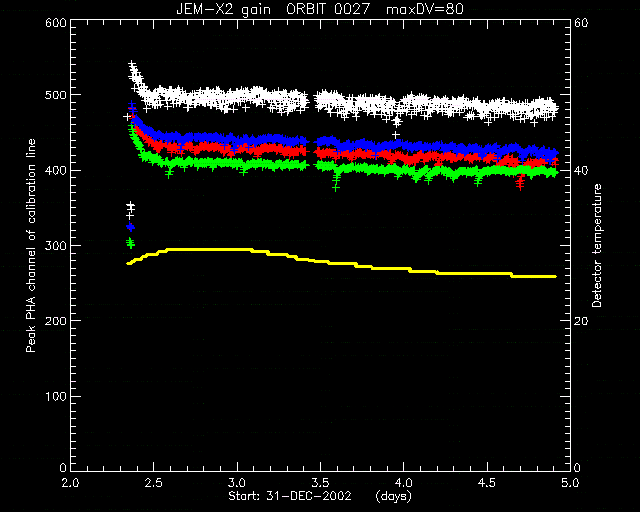Click the 4.5 tick label on x-axis
640x512 pixels.
click(x=487, y=483)
